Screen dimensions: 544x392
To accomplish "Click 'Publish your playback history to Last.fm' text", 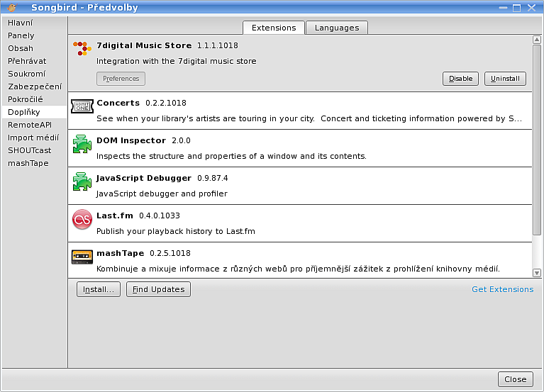I will (176, 231).
